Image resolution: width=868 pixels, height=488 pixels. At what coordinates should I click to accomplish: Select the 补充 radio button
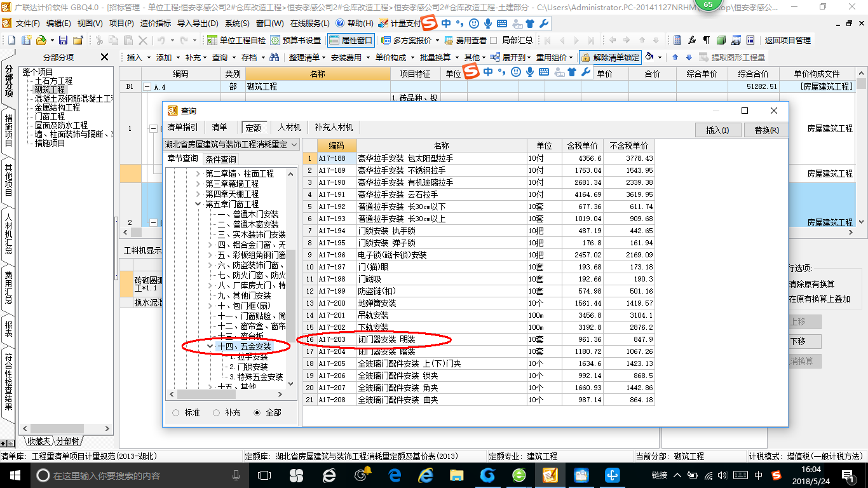[x=216, y=412]
